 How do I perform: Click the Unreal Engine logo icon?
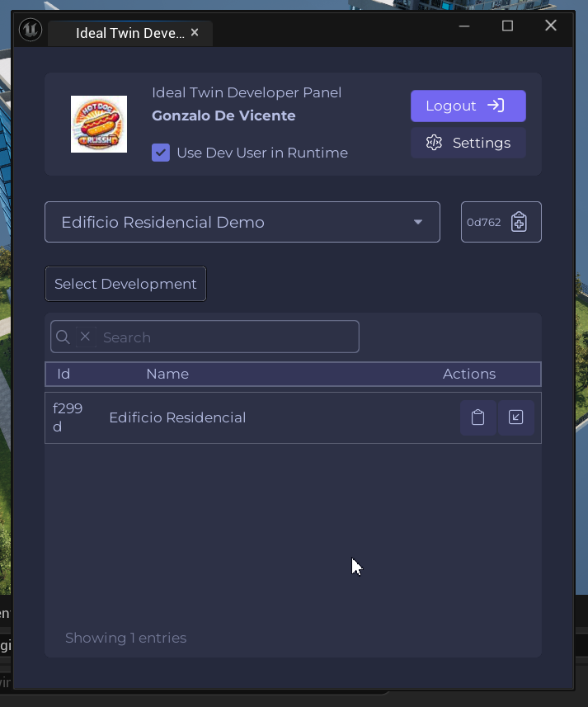click(31, 31)
